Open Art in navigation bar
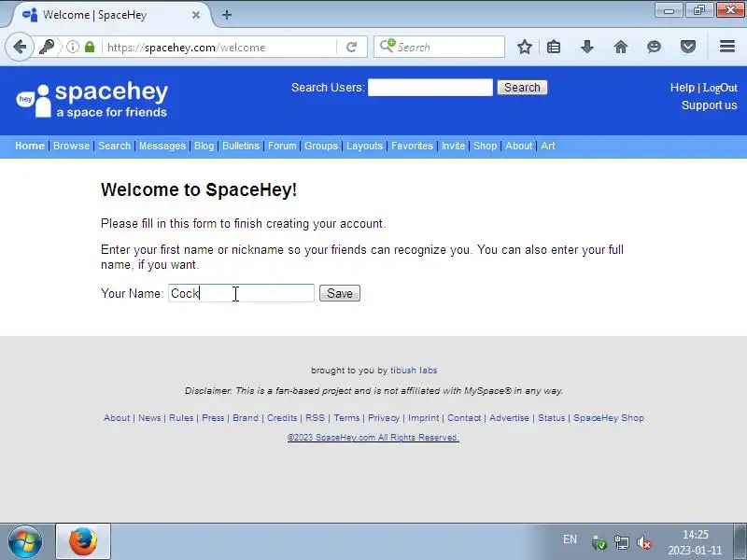This screenshot has height=560, width=747. click(548, 146)
